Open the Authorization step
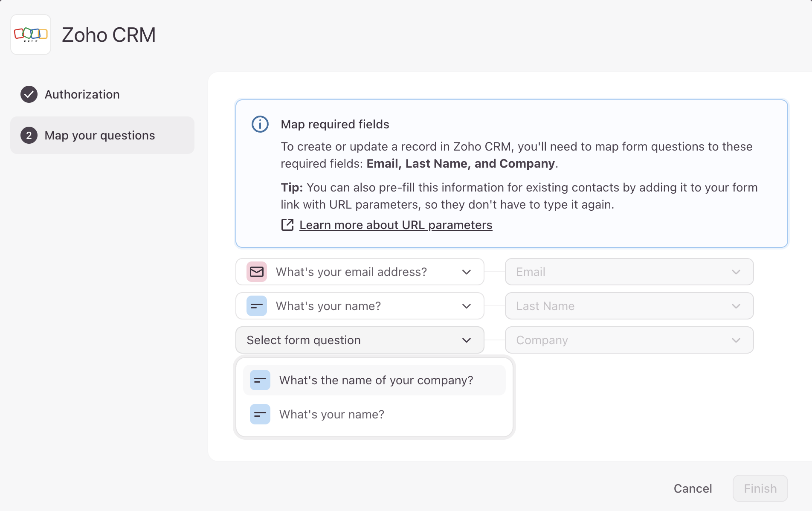Viewport: 812px width, 511px height. pos(102,94)
